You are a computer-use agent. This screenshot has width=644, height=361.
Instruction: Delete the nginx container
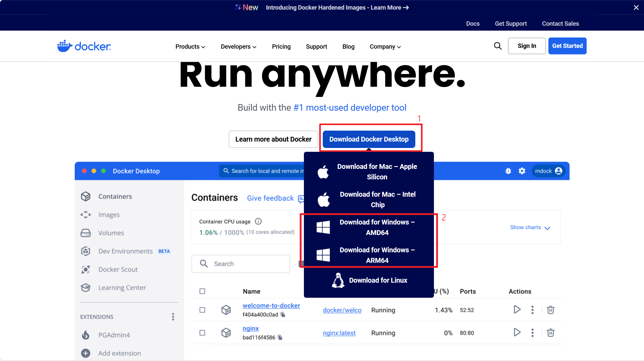tap(550, 333)
